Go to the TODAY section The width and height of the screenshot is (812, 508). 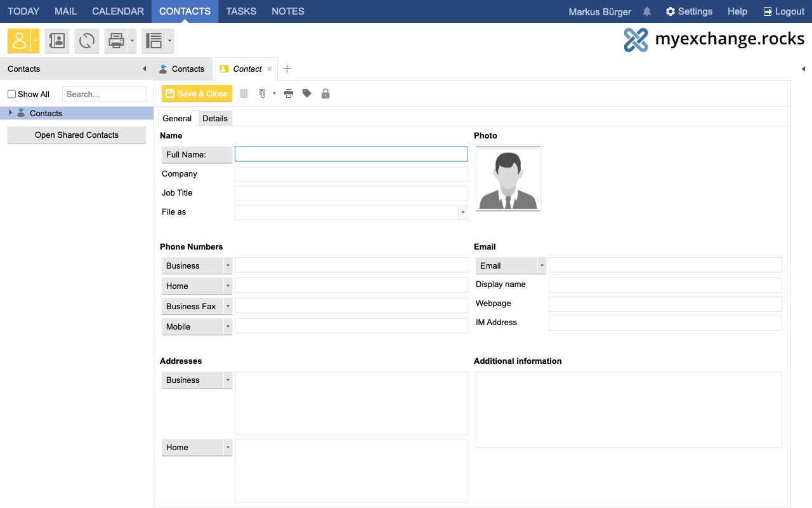23,11
